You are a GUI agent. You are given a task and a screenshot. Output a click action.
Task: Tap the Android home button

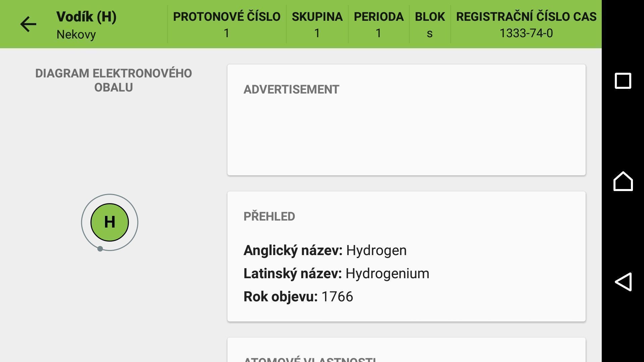pos(623,181)
